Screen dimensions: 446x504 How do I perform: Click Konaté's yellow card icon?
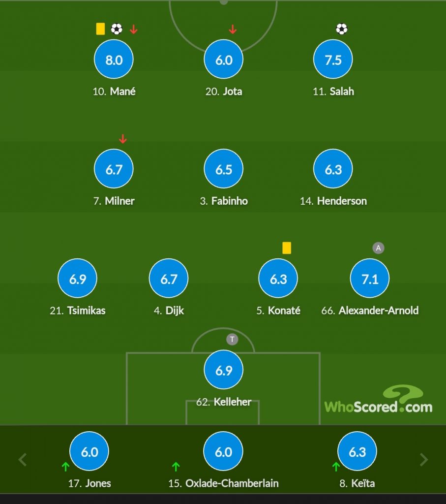(287, 248)
